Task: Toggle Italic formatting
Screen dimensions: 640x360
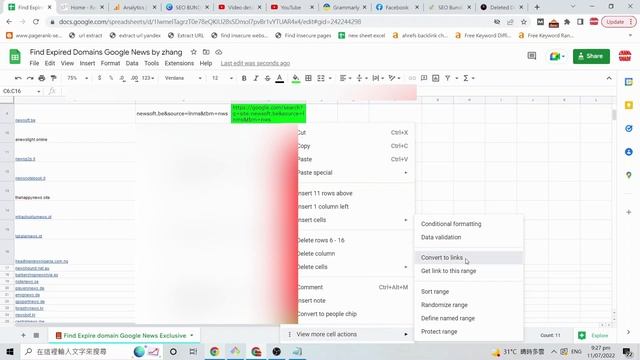Action: (x=256, y=78)
